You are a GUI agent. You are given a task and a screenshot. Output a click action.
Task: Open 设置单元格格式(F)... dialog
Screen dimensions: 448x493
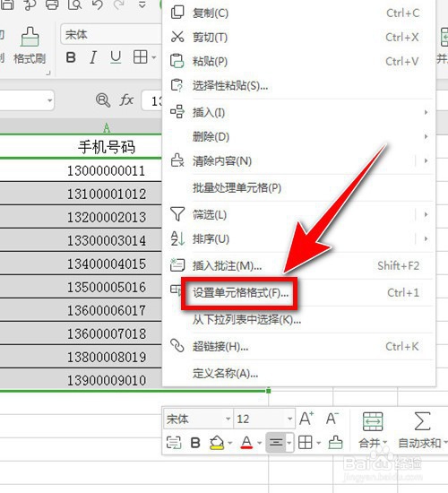pos(298,293)
